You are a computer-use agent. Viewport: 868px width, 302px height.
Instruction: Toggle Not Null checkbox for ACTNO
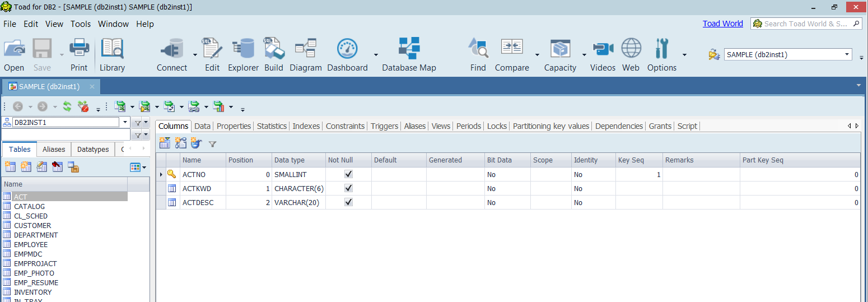(x=348, y=174)
